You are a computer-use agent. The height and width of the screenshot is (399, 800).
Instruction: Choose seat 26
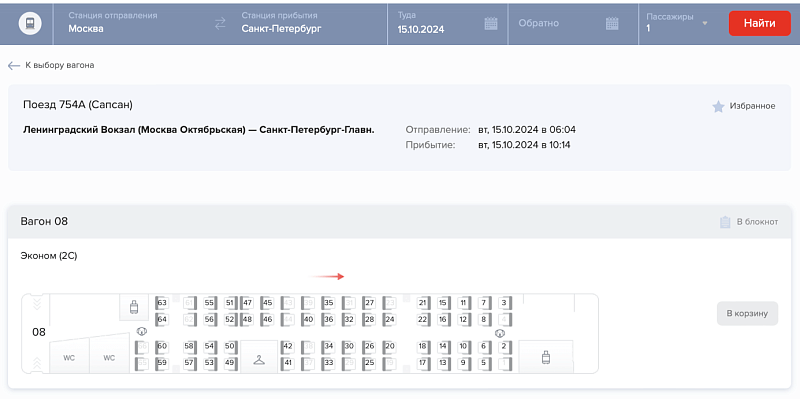tap(369, 346)
